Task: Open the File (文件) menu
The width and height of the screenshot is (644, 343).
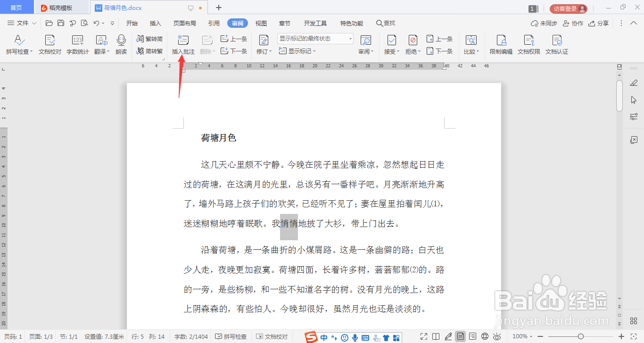Action: 22,23
